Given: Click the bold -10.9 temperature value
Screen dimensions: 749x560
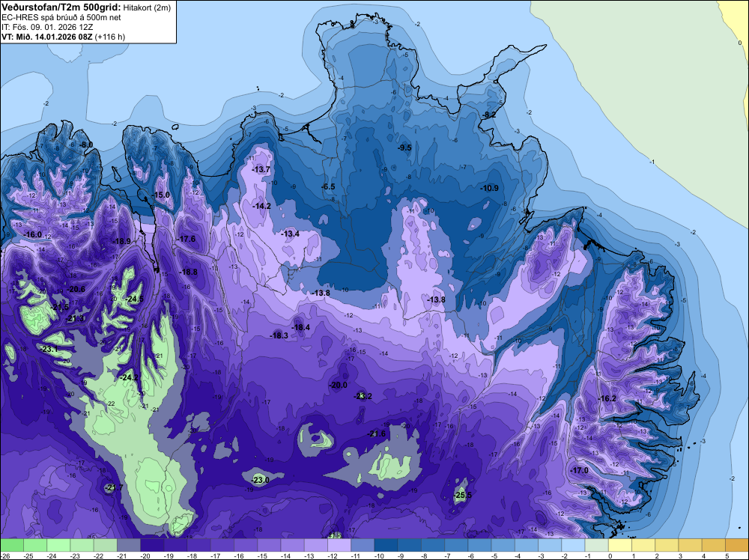Looking at the screenshot, I should (490, 188).
